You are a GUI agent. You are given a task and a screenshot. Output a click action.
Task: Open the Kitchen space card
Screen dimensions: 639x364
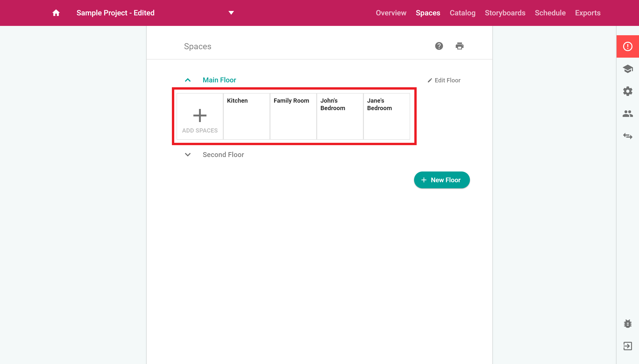[246, 116]
